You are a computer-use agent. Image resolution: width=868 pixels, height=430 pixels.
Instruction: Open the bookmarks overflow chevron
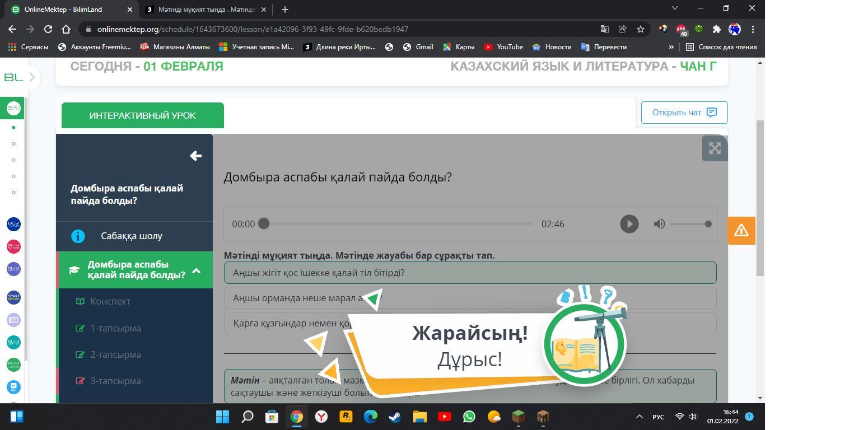click(671, 47)
